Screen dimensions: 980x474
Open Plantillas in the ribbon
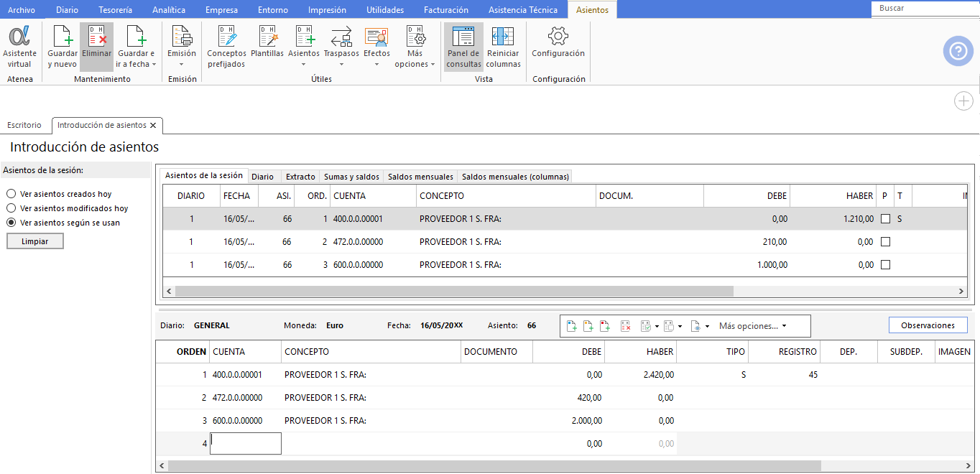point(267,43)
